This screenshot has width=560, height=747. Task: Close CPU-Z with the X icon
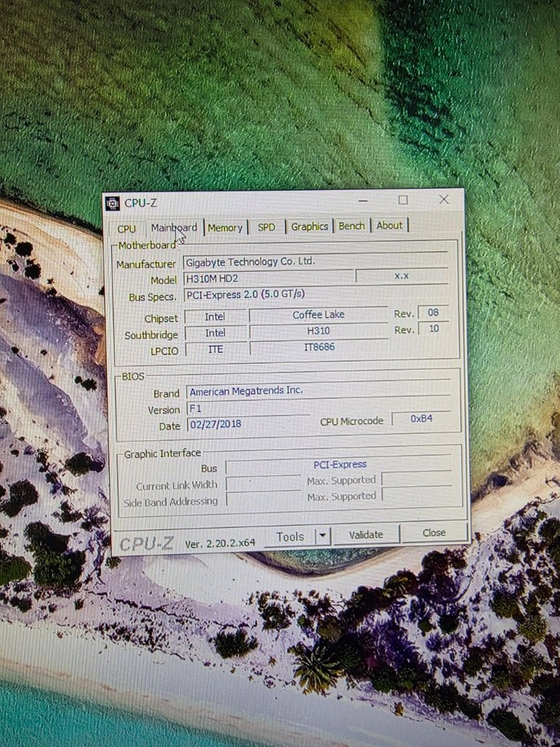pyautogui.click(x=444, y=199)
